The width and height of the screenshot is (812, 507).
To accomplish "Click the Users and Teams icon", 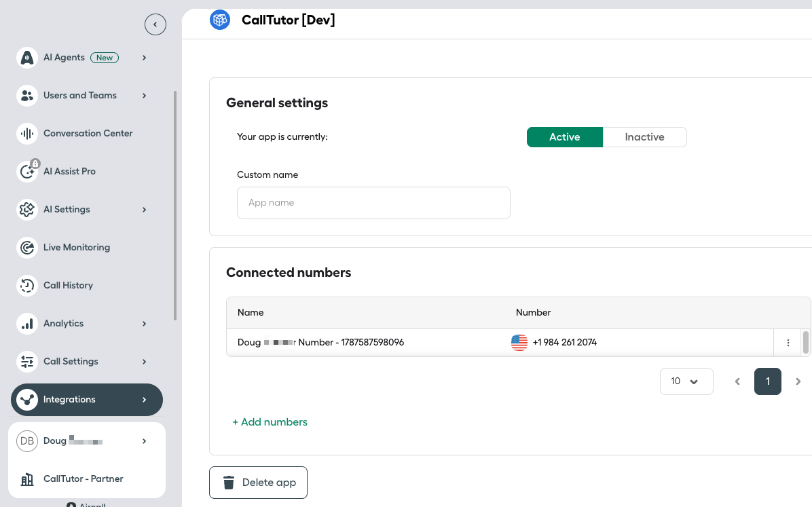I will 27,95.
